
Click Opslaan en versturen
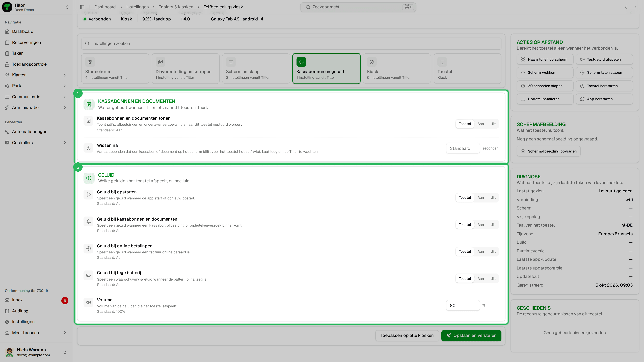pos(471,336)
